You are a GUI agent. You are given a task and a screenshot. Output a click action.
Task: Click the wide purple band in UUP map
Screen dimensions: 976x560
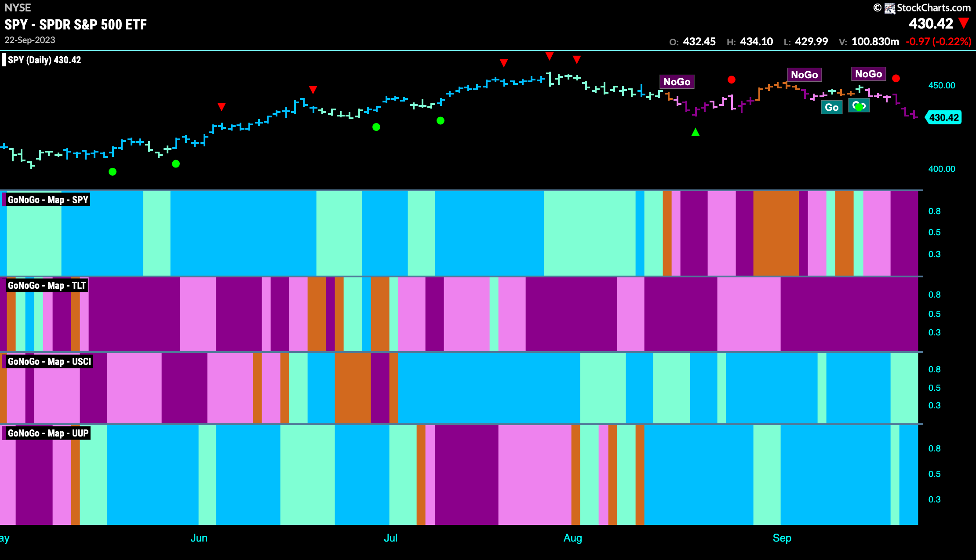(466, 475)
